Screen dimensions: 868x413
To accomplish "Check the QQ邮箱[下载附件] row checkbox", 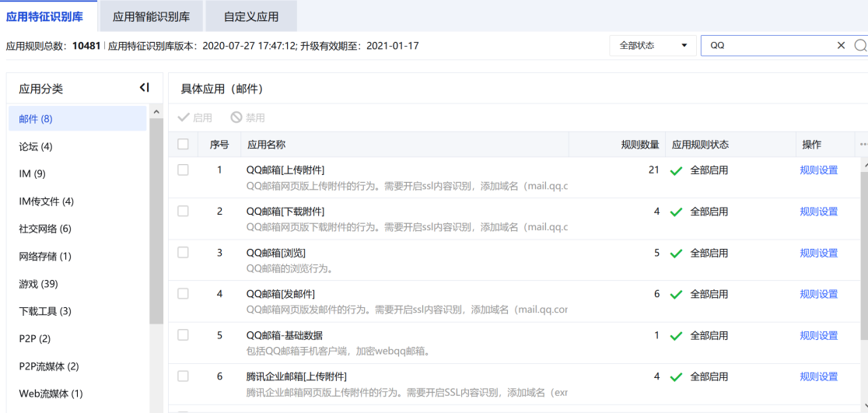I will [183, 212].
